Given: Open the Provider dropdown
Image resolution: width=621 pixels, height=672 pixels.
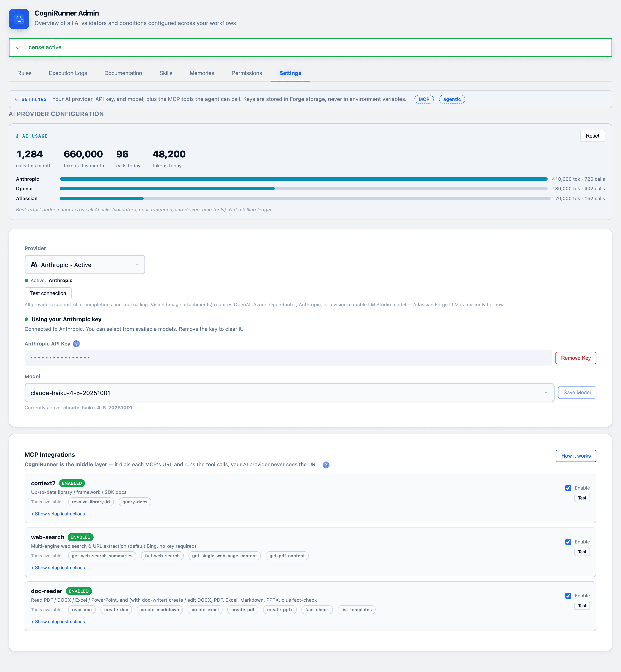Looking at the screenshot, I should pyautogui.click(x=85, y=265).
